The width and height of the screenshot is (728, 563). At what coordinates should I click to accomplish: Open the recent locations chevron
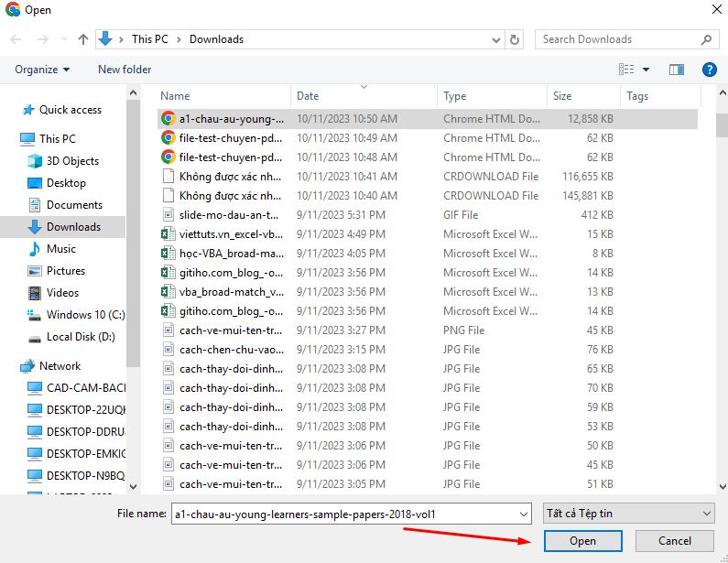pos(64,39)
